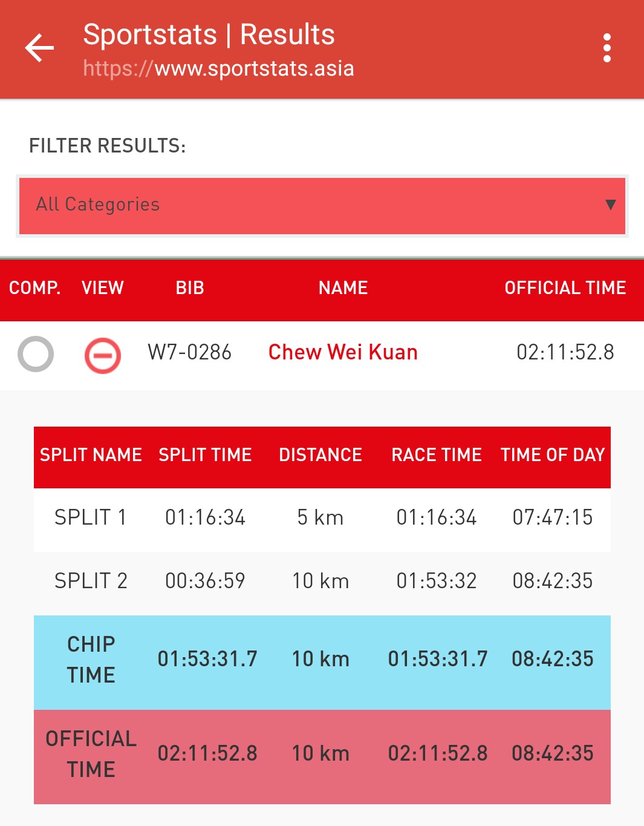The width and height of the screenshot is (644, 826).
Task: Click the SPLIT NAME header
Action: (91, 455)
